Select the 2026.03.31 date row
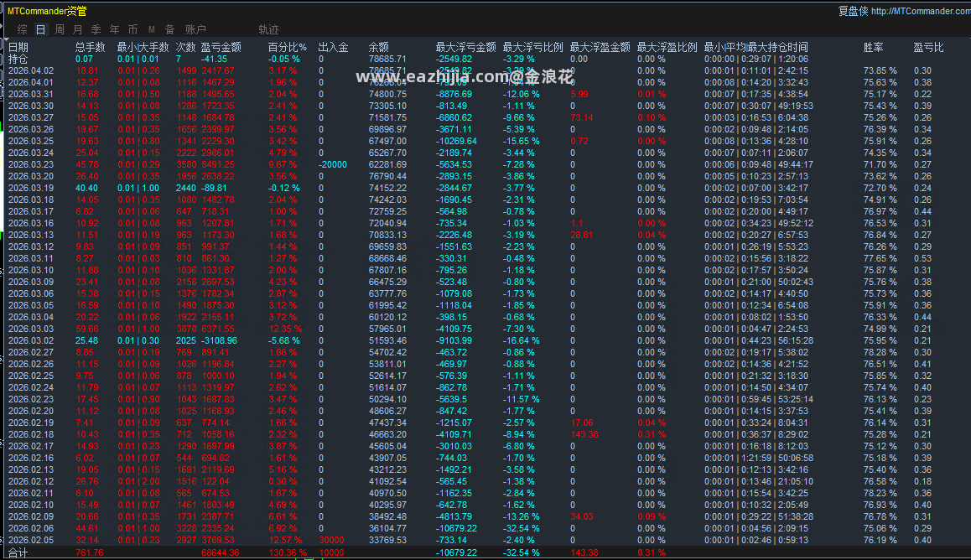 pos(486,94)
